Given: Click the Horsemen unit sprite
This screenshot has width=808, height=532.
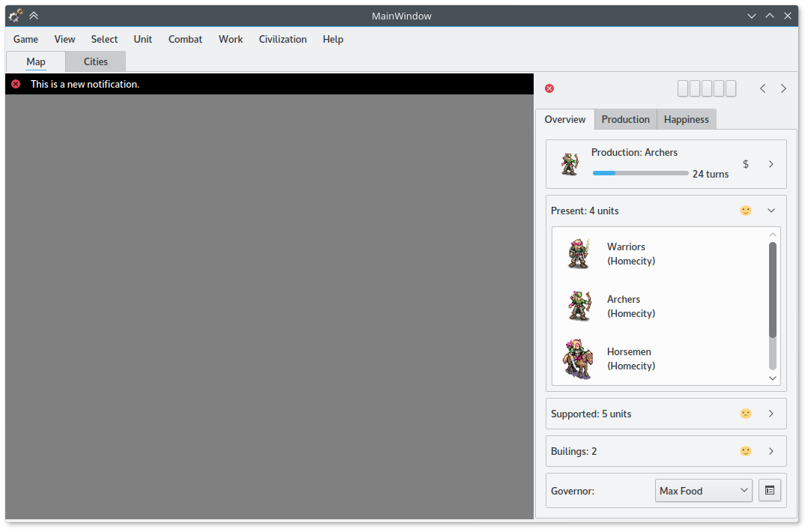Looking at the screenshot, I should click(578, 359).
